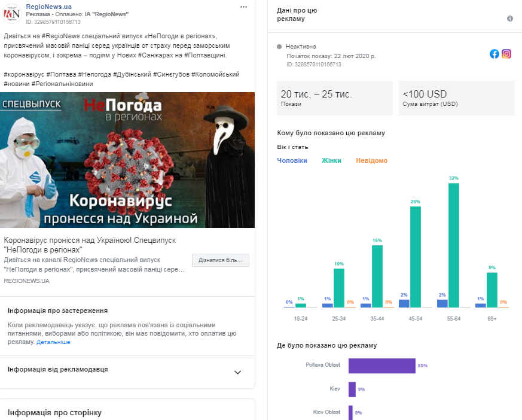Click the #Регіональніновини hashtag
Image resolution: width=522 pixels, height=420 pixels.
tap(62, 84)
